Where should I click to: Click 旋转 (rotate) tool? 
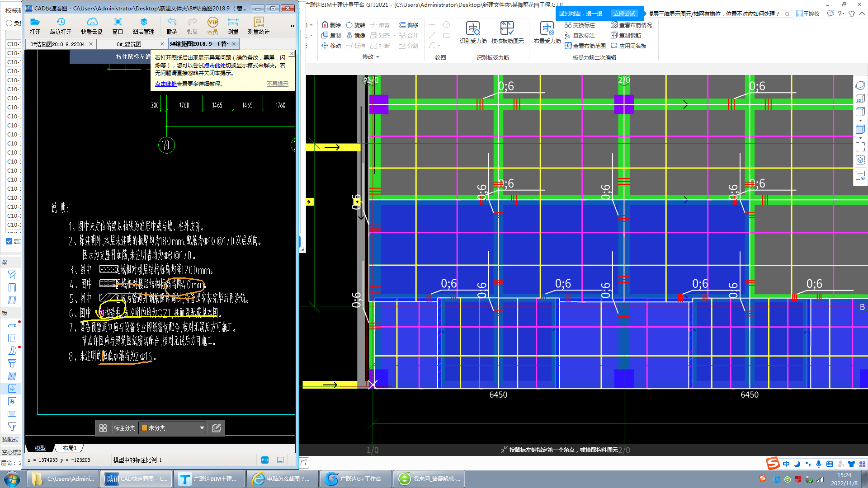click(x=355, y=25)
